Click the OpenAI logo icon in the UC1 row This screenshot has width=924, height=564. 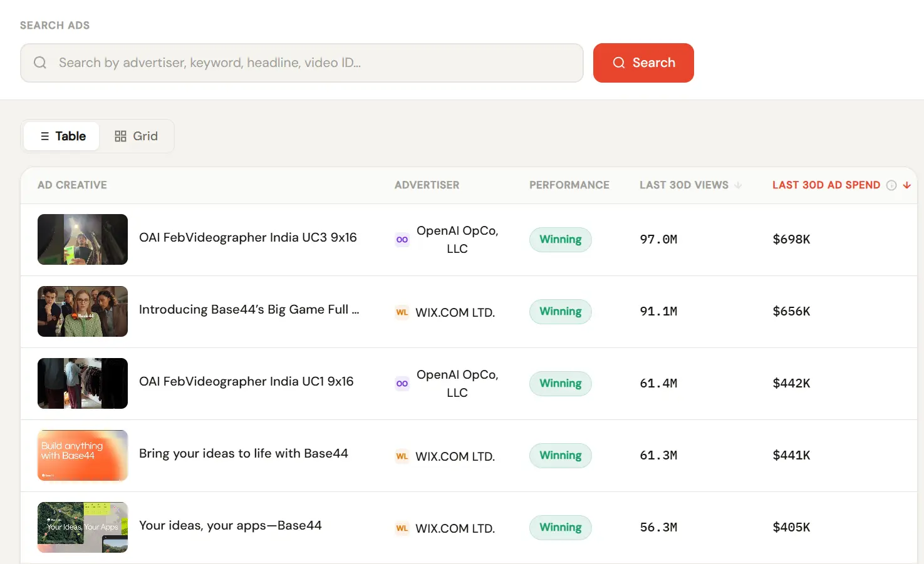click(402, 383)
